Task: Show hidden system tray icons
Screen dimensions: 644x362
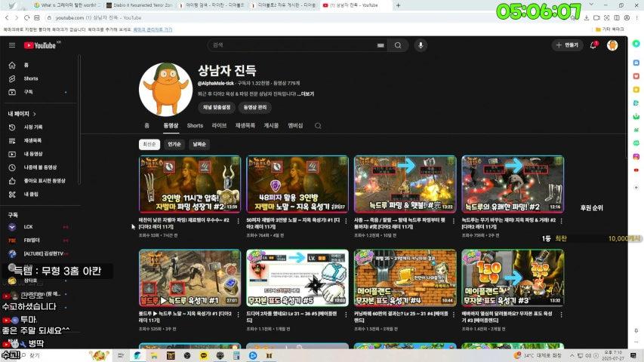Action: tap(572, 355)
